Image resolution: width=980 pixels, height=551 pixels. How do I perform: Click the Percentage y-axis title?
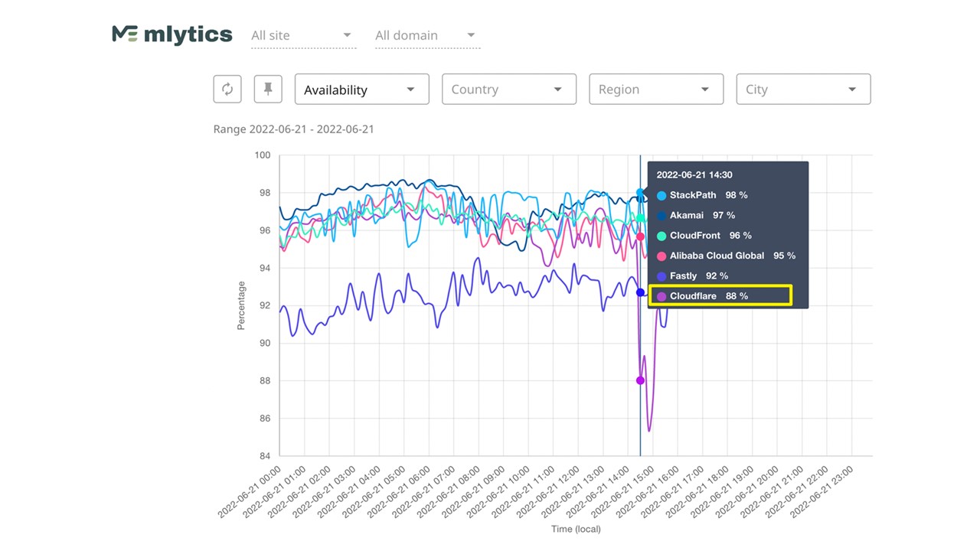241,305
